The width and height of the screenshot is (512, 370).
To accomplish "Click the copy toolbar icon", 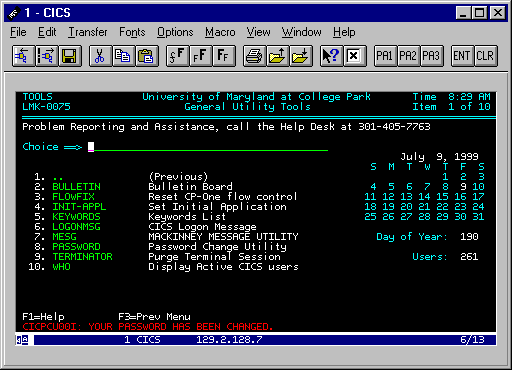I will (123, 56).
